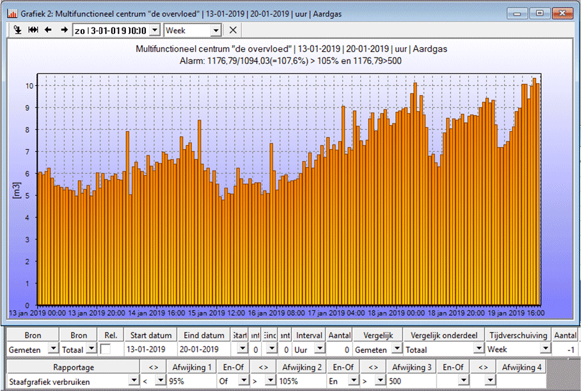Image resolution: width=582 pixels, height=392 pixels.
Task: Click the Tijdverschuiving column header
Action: coord(518,335)
